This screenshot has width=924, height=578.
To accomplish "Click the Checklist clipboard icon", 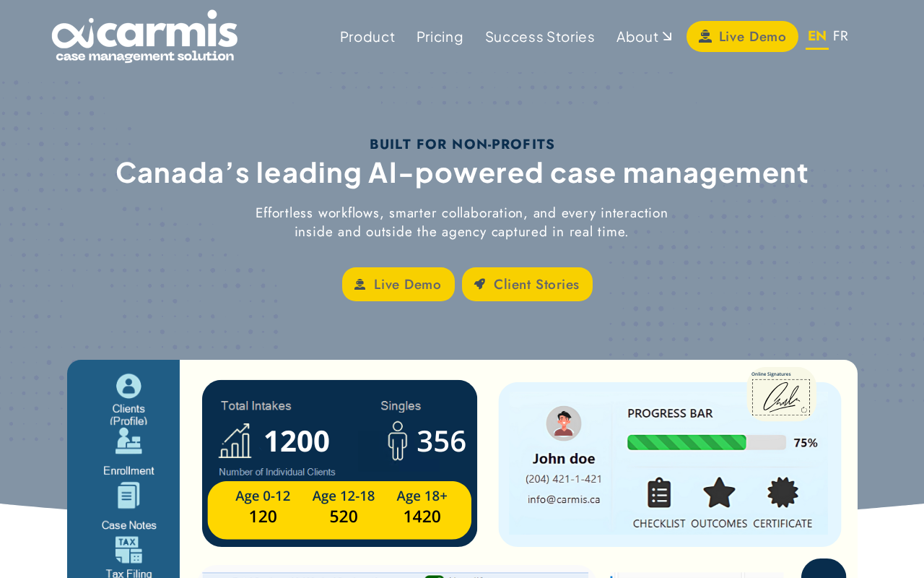I will pyautogui.click(x=659, y=493).
